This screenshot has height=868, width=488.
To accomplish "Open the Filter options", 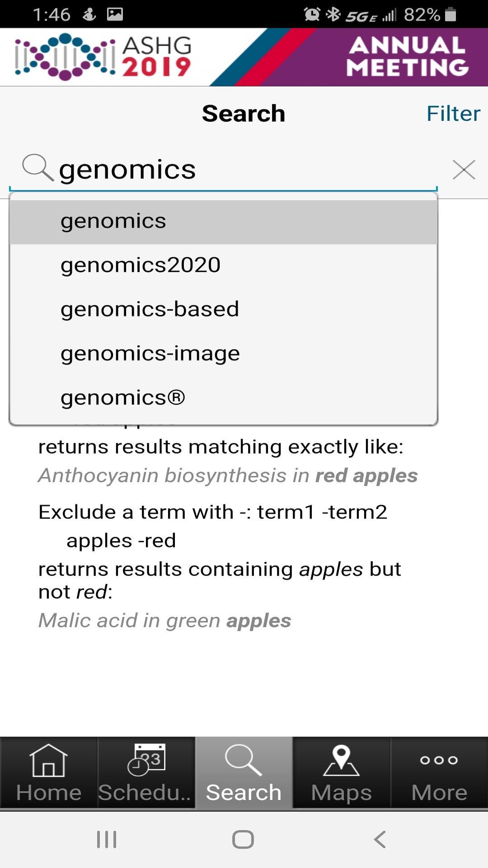I will [453, 113].
